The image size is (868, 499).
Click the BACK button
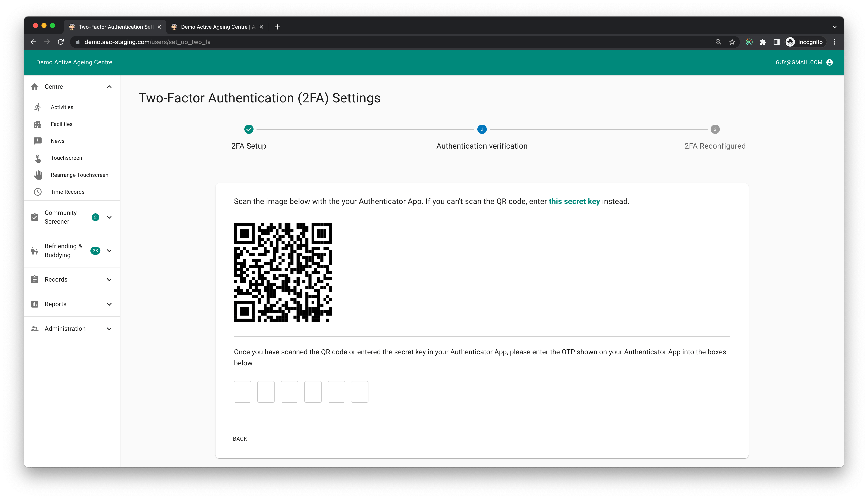coord(240,439)
